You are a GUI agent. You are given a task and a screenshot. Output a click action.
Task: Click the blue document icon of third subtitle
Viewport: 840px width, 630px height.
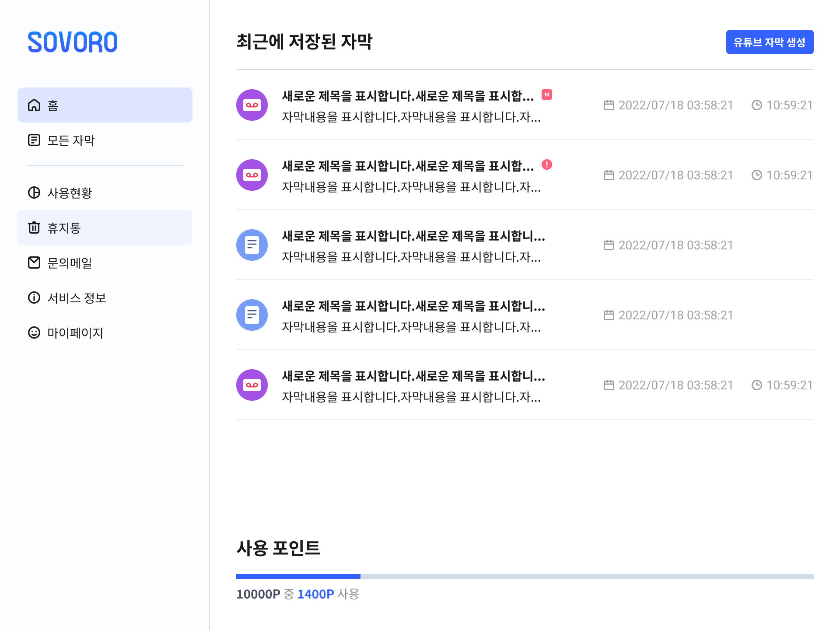[x=252, y=245]
